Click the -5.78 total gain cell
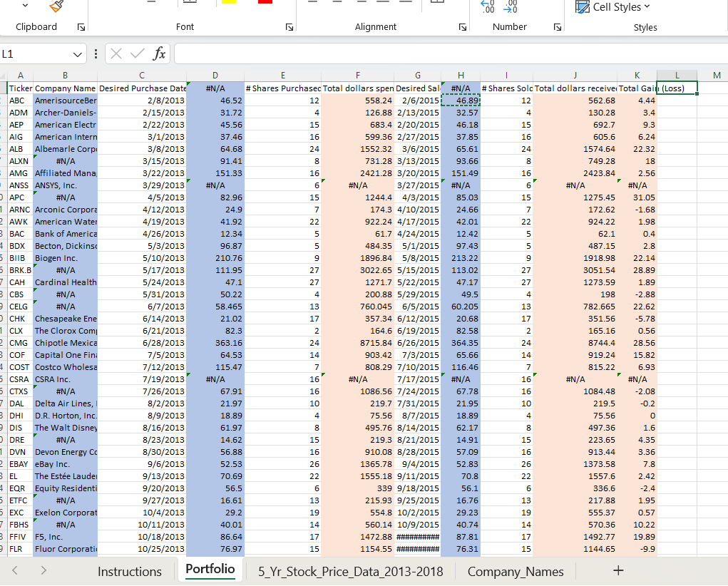The width and height of the screenshot is (728, 586). pos(637,319)
